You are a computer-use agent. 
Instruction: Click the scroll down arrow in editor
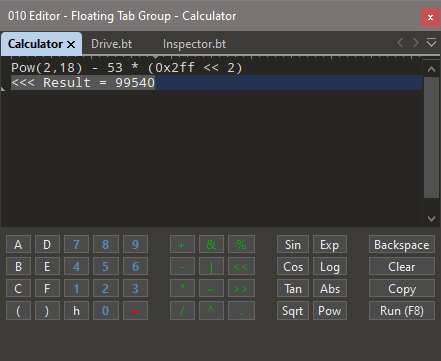coord(431,219)
